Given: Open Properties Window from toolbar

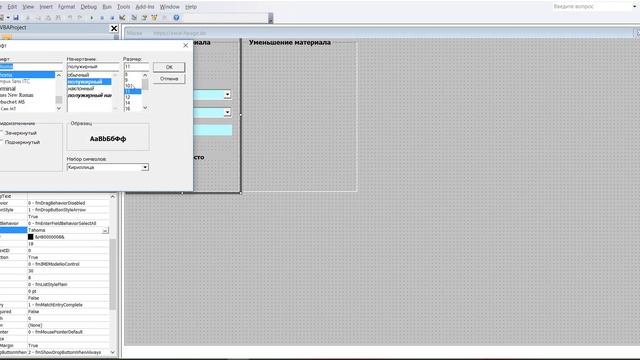Looking at the screenshot, I should [144, 18].
